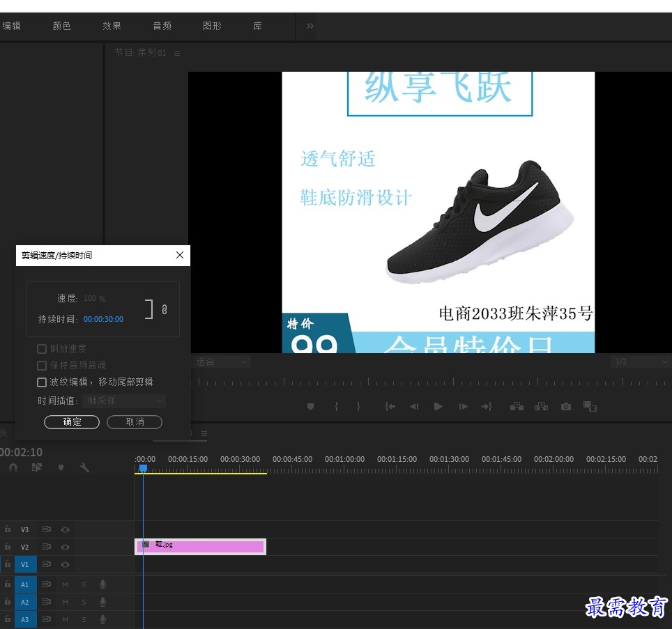672x629 pixels.
Task: Solo audio track A1
Action: [x=84, y=584]
